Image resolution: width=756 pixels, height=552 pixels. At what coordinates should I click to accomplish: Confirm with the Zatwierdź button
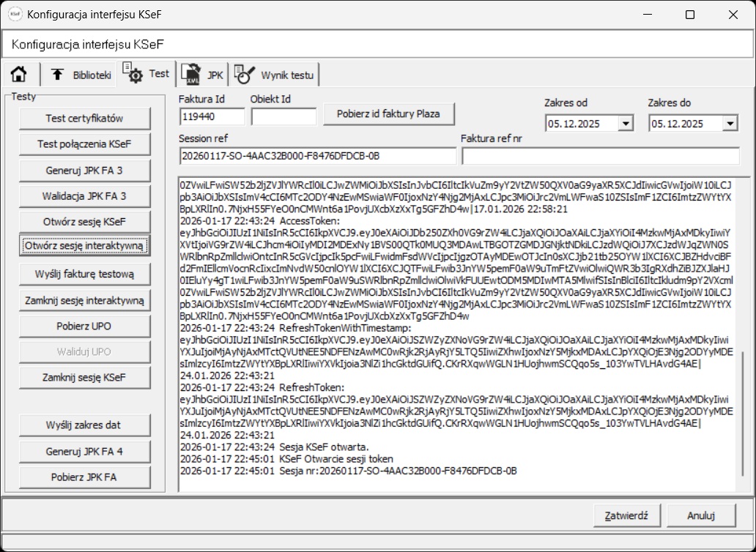pyautogui.click(x=627, y=515)
